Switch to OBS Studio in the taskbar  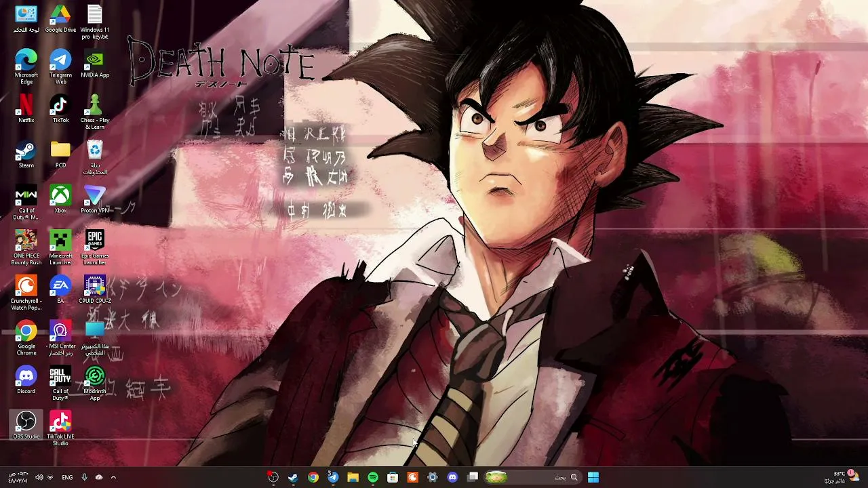tap(273, 477)
